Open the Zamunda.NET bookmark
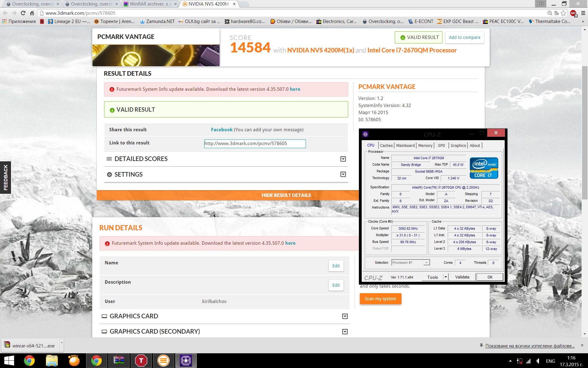The image size is (588, 368). pyautogui.click(x=157, y=21)
